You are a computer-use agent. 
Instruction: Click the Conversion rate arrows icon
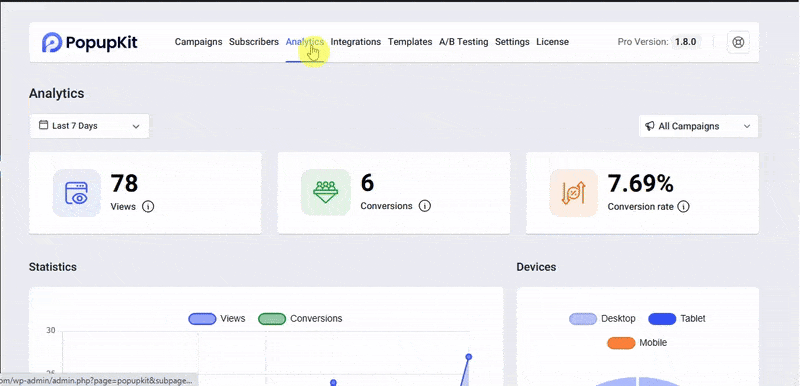(573, 193)
